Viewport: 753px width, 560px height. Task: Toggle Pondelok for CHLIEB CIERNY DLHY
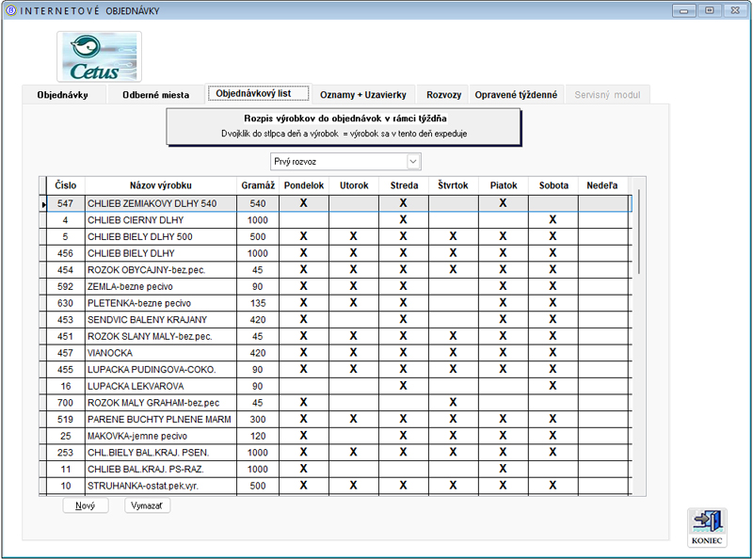click(x=303, y=219)
